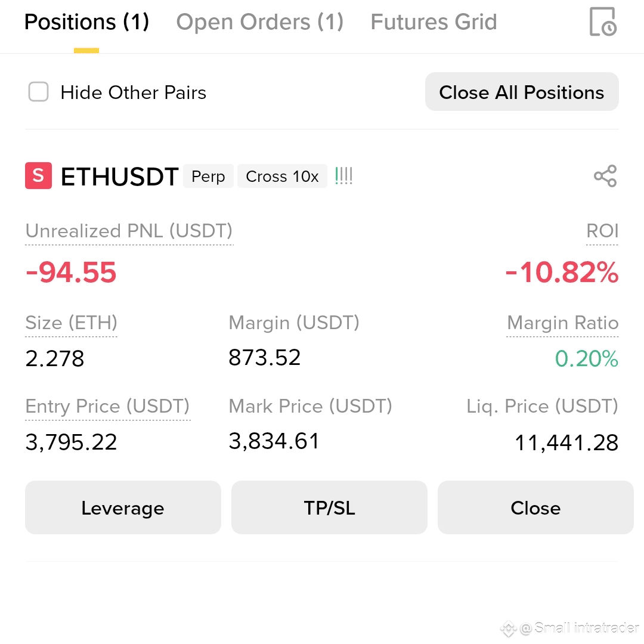Tap the ROI label for explanation
644x644 pixels.
click(602, 231)
